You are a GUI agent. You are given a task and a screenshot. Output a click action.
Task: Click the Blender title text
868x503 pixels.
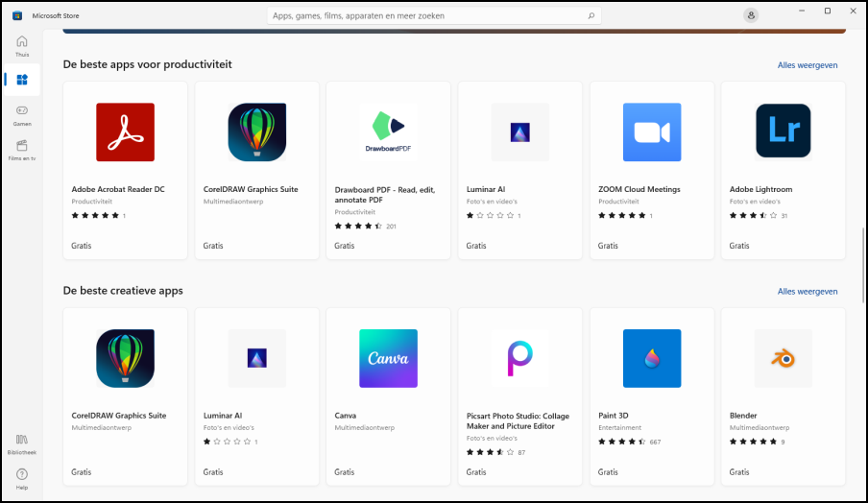click(x=743, y=416)
